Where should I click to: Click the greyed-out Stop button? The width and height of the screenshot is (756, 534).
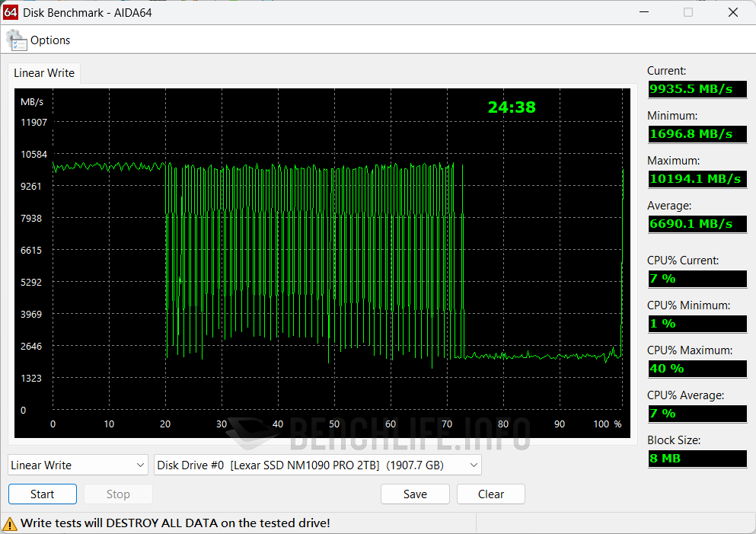coord(118,494)
